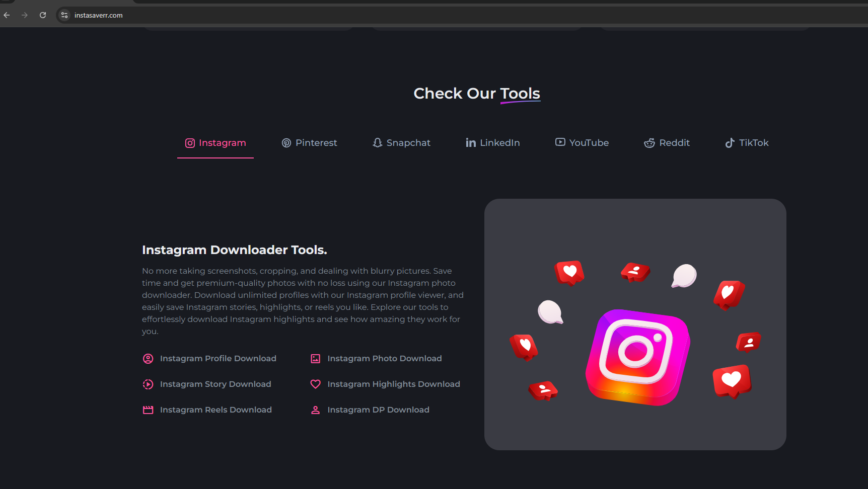Open Instagram Profile Download link
The height and width of the screenshot is (489, 868).
click(x=218, y=359)
